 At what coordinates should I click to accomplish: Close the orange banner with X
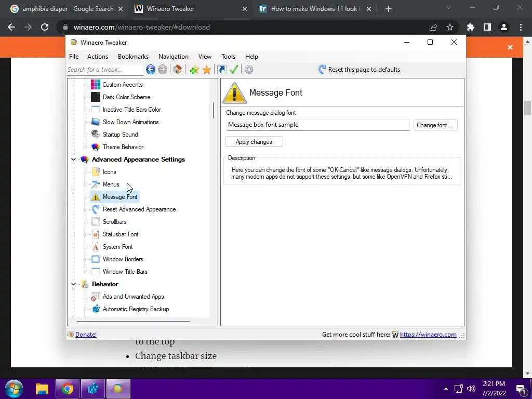(510, 47)
